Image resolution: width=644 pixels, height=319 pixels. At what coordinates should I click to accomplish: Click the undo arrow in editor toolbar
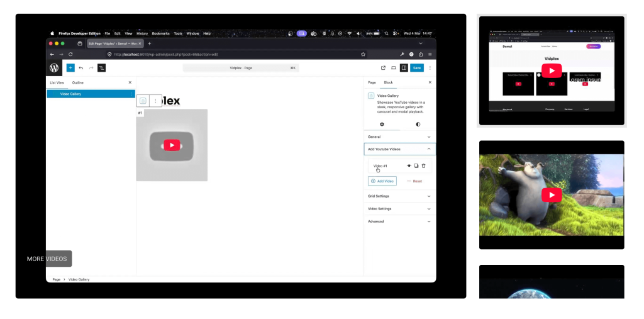pos(81,67)
